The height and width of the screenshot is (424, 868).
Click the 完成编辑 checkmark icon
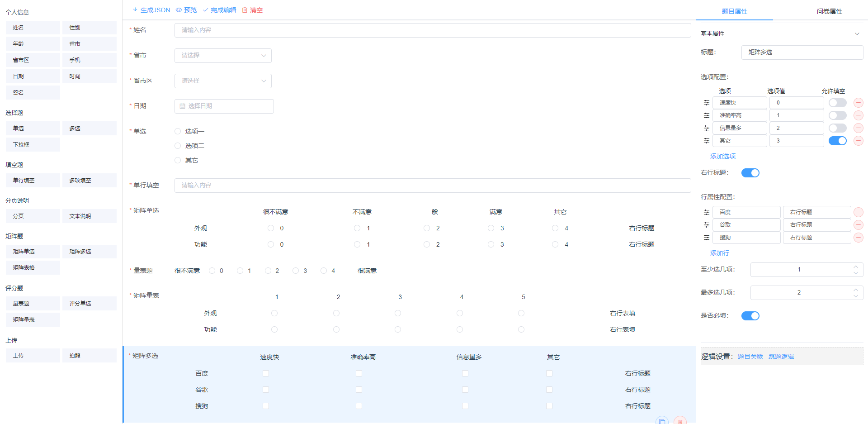(x=205, y=10)
